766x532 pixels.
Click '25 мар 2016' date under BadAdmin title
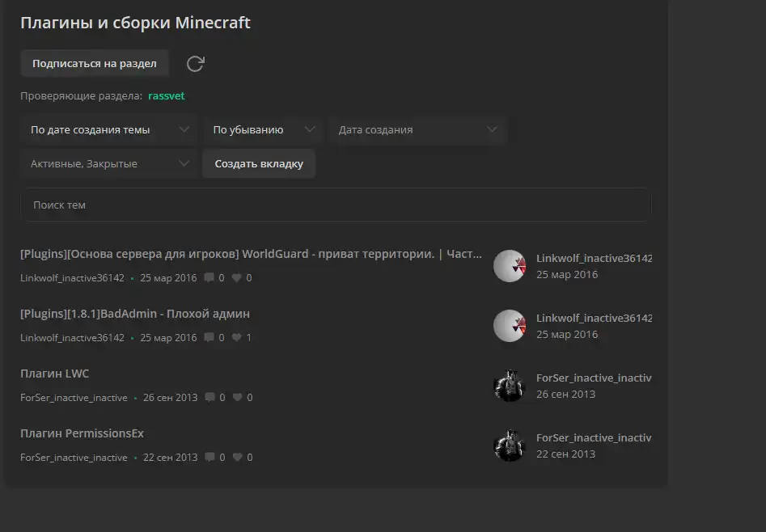click(x=168, y=338)
